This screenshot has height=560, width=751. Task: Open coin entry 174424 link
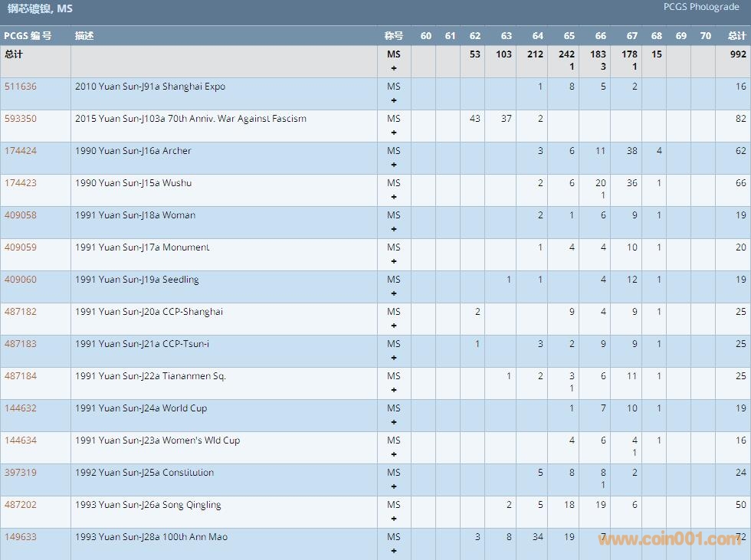[21, 151]
